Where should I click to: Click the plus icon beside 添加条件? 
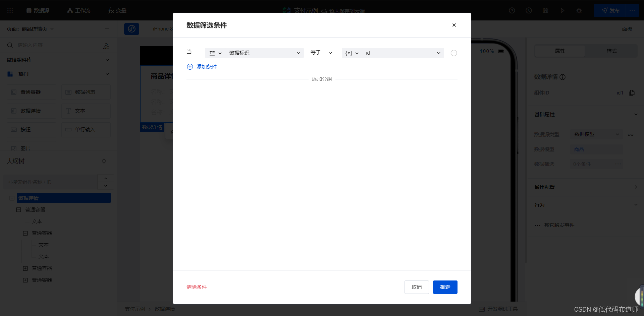coord(190,67)
